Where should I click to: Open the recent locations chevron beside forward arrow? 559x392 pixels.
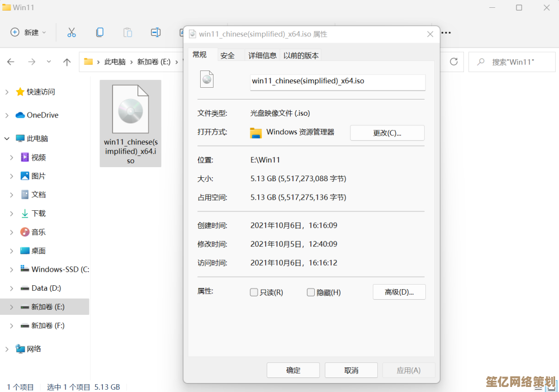[49, 62]
